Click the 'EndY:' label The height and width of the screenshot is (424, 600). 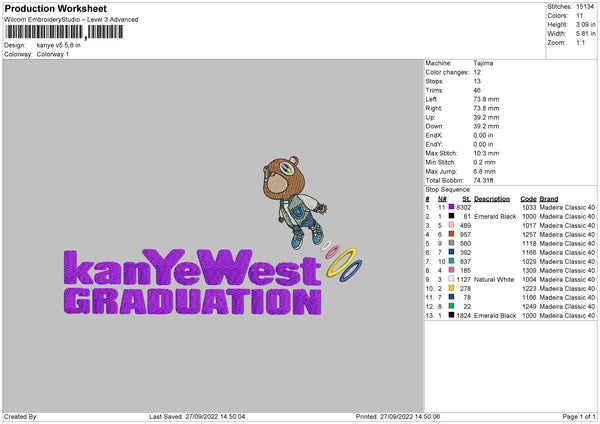pos(434,144)
